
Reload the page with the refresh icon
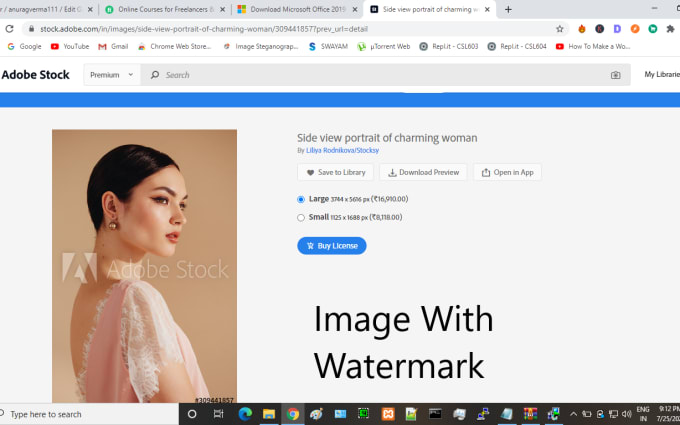[x=9, y=29]
